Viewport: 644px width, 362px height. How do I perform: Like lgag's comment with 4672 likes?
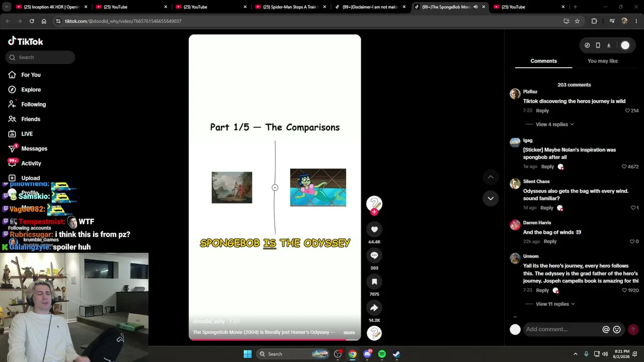pyautogui.click(x=624, y=167)
